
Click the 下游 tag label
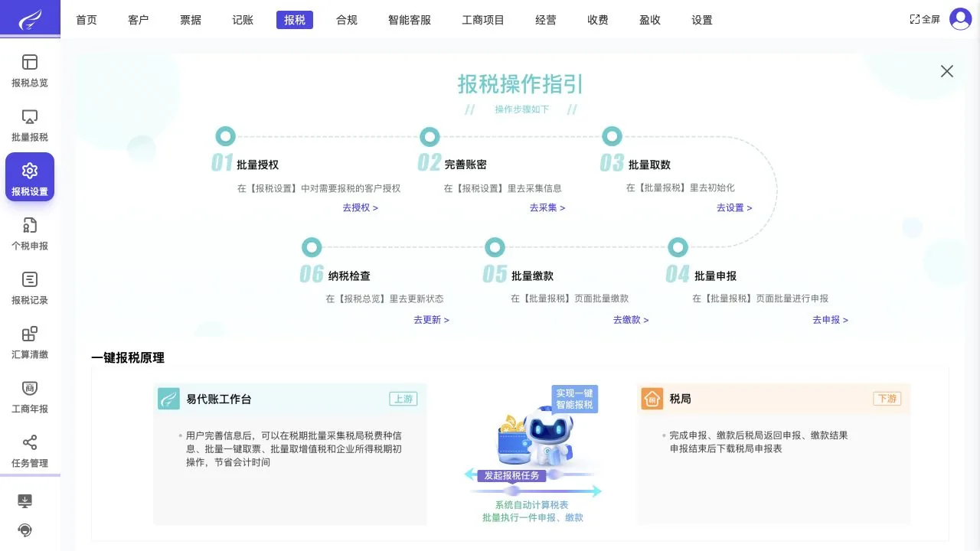[x=887, y=399]
